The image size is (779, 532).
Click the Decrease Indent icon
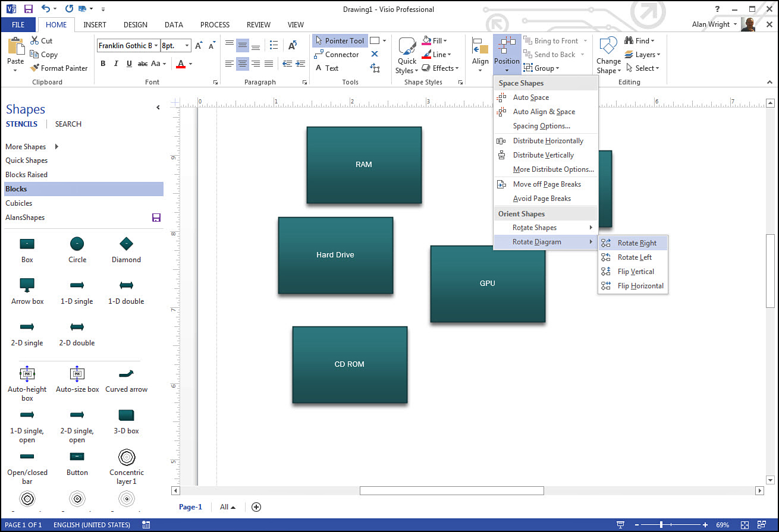[x=287, y=64]
